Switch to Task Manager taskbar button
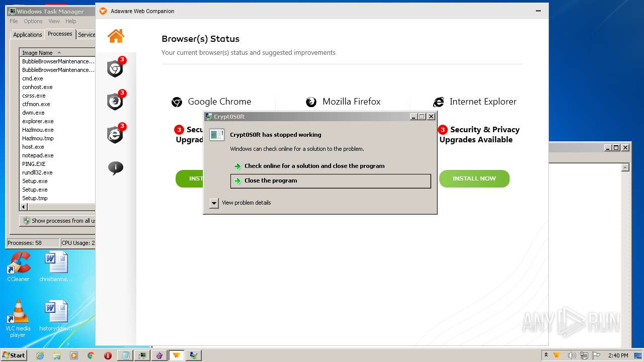 [x=142, y=355]
